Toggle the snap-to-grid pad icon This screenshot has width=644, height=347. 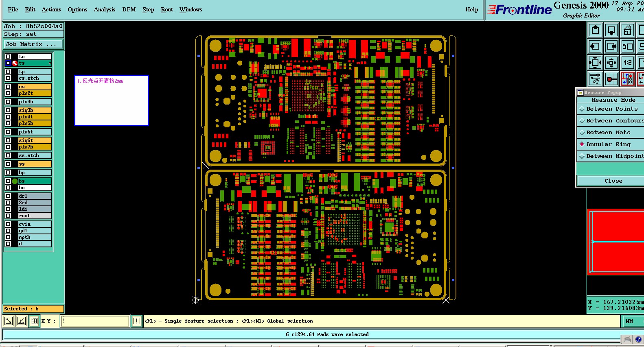[x=611, y=79]
